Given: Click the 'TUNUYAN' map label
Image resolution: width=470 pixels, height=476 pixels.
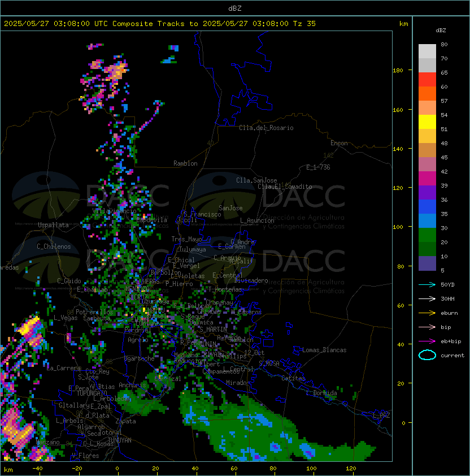Looking at the screenshot, I should [120, 440].
